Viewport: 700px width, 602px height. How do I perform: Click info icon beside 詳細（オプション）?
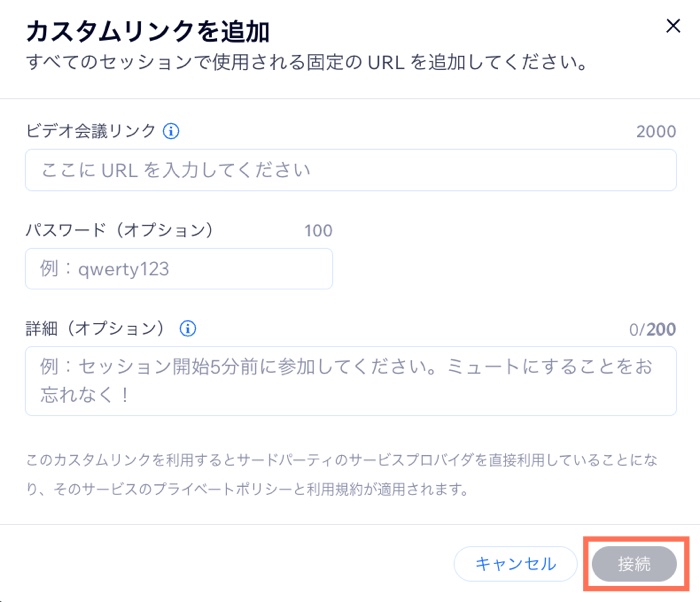pos(187,328)
